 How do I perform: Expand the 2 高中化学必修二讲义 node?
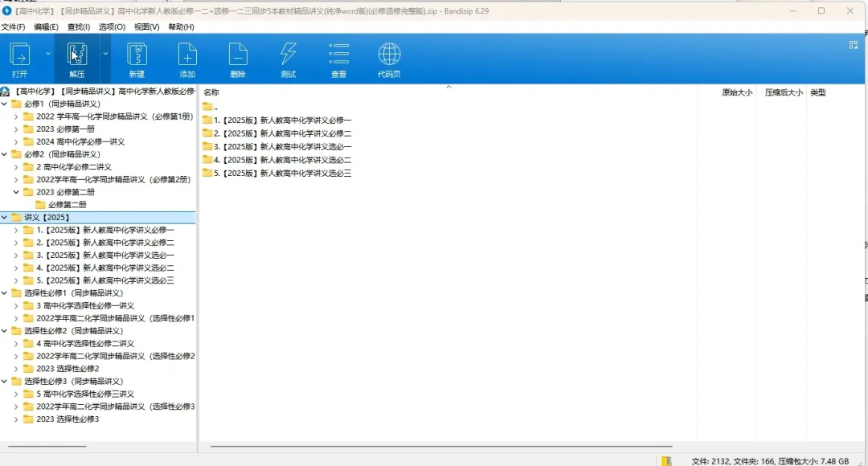pos(16,166)
